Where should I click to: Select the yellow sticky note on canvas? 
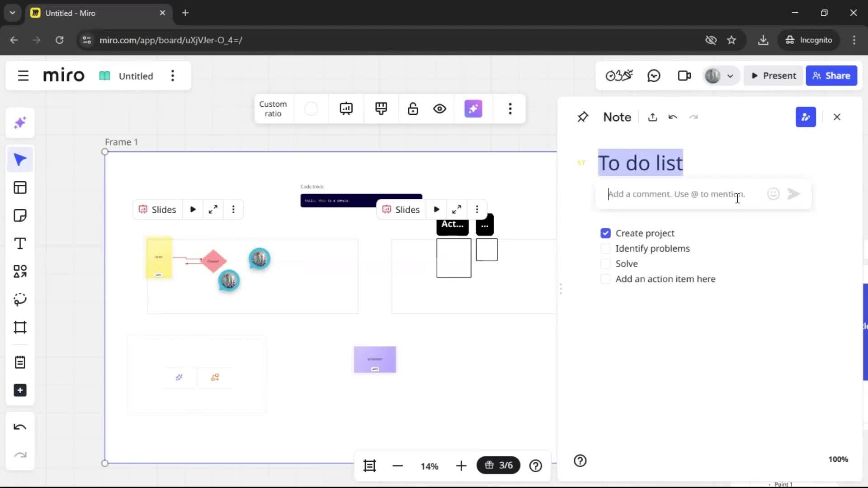coord(159,258)
